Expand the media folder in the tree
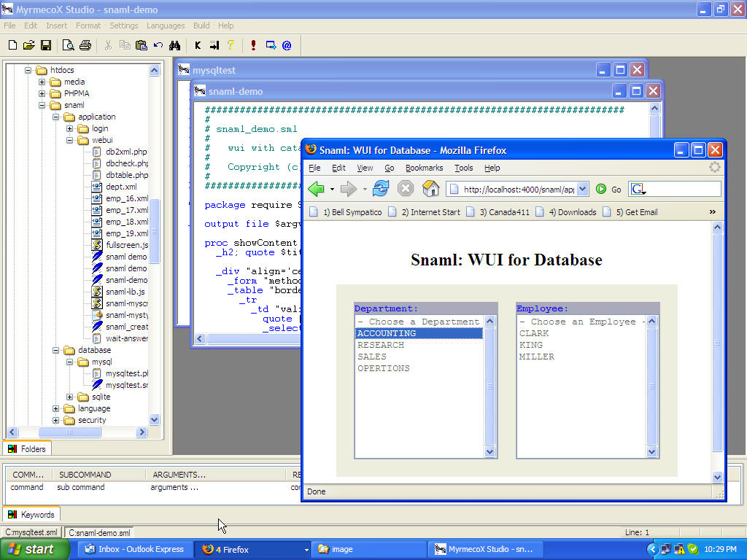This screenshot has width=747, height=560. pos(42,82)
